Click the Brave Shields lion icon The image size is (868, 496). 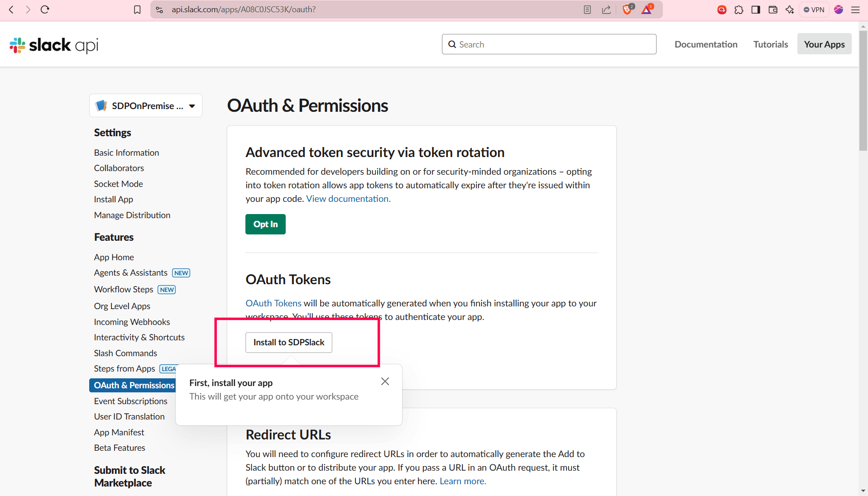pyautogui.click(x=627, y=10)
